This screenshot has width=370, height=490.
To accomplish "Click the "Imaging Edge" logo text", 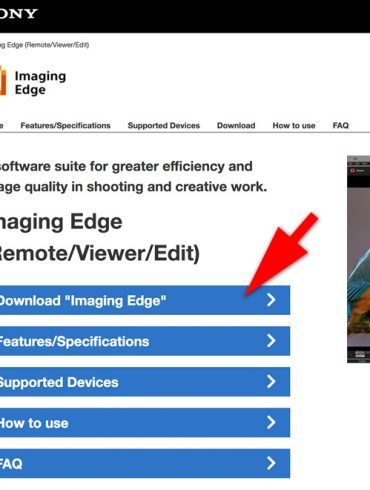I will point(40,83).
